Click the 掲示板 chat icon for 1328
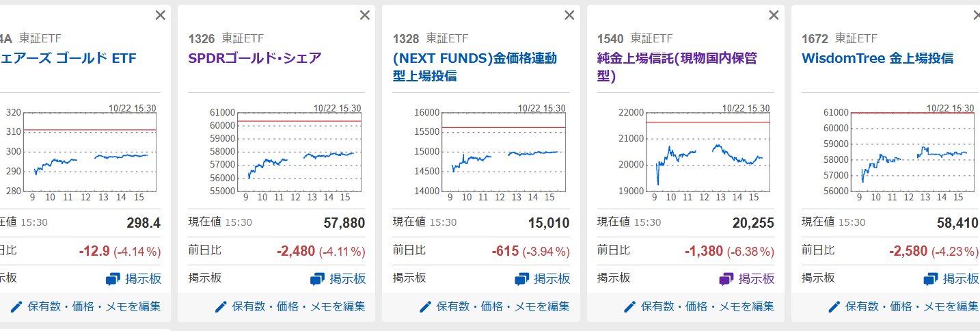 521,279
